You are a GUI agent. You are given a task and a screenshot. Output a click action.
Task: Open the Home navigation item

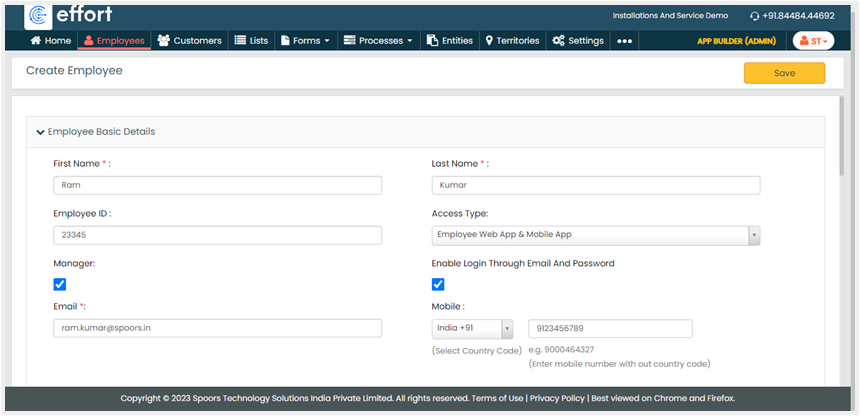point(51,41)
